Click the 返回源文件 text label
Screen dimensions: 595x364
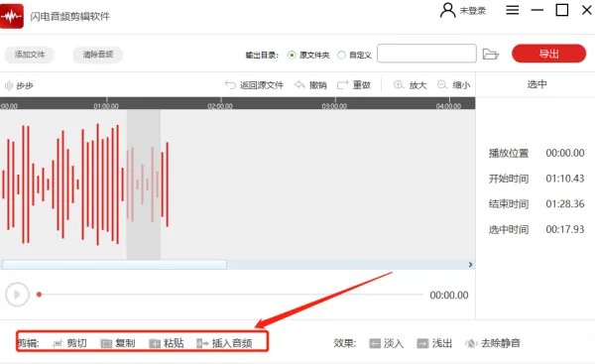[x=262, y=85]
